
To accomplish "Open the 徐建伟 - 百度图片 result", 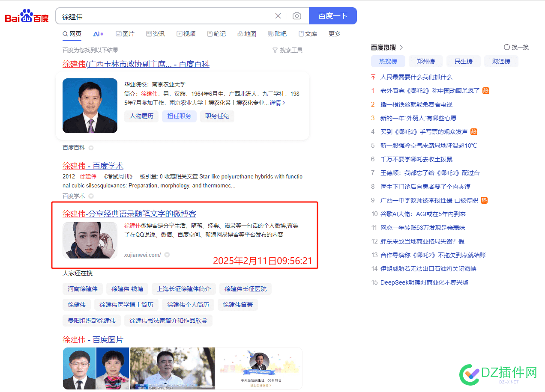I will point(93,340).
